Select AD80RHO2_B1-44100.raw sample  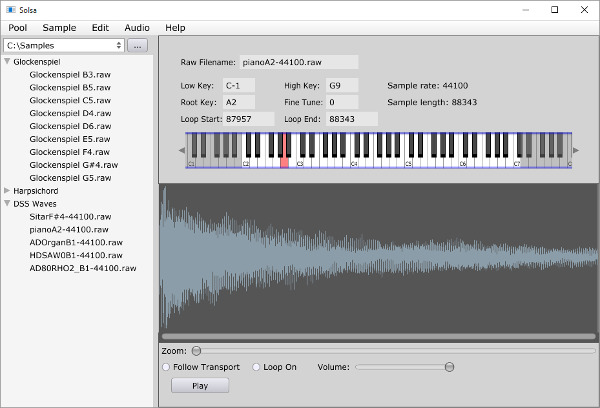pos(83,268)
